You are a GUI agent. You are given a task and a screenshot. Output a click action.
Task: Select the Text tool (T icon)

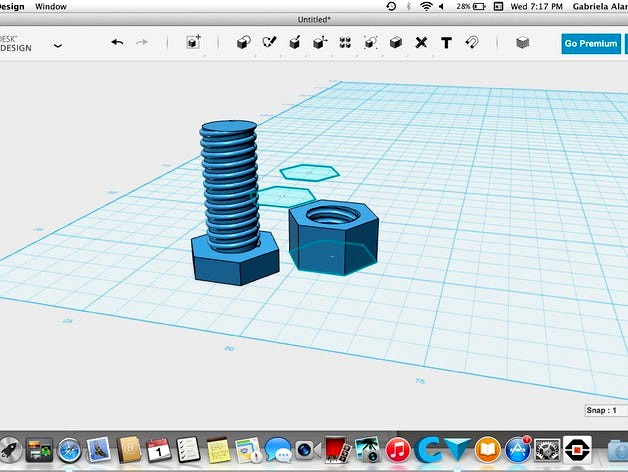click(x=446, y=43)
